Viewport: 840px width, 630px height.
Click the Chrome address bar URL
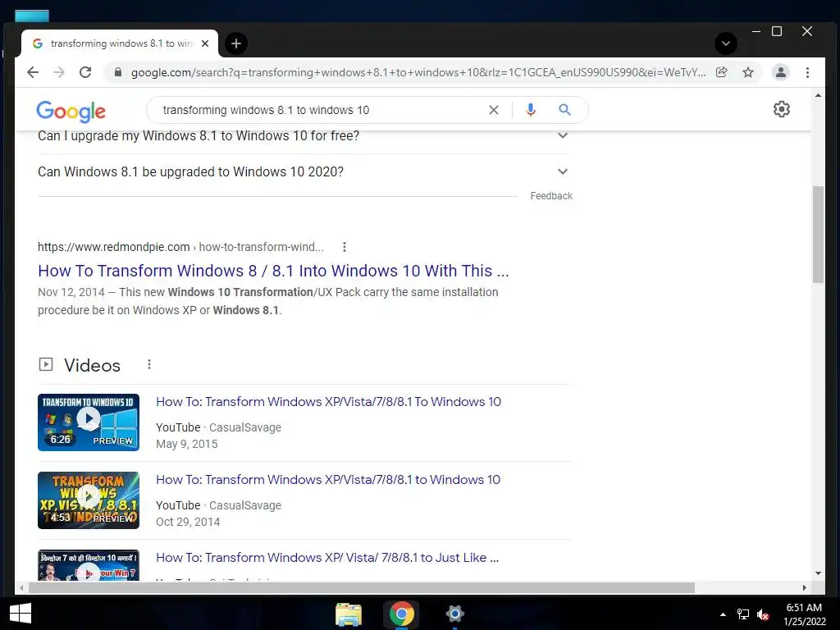pos(418,72)
